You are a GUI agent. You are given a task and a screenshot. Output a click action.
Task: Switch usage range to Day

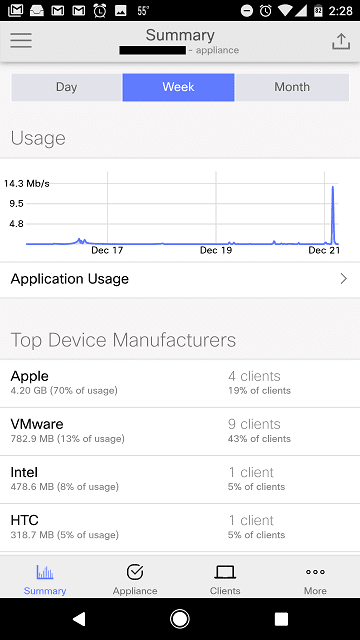(x=67, y=87)
